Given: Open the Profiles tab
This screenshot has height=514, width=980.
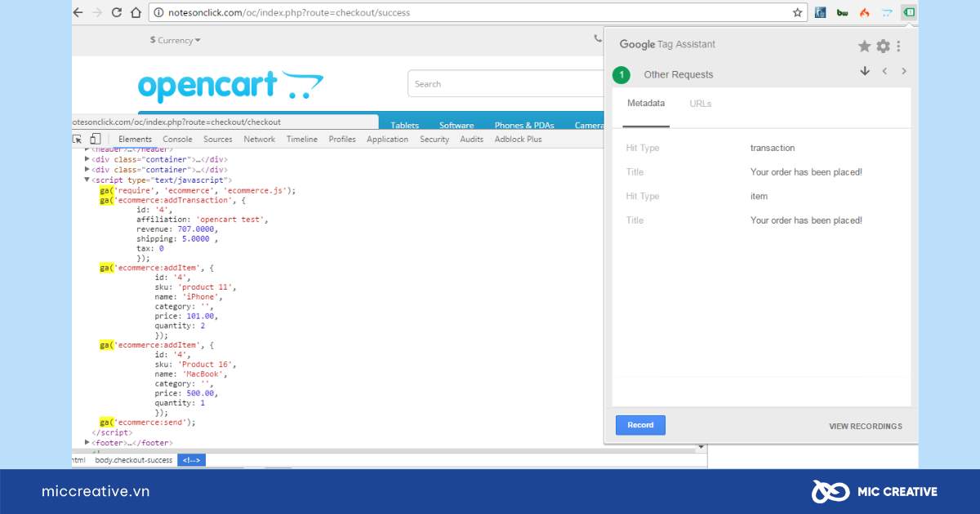Looking at the screenshot, I should [x=342, y=140].
